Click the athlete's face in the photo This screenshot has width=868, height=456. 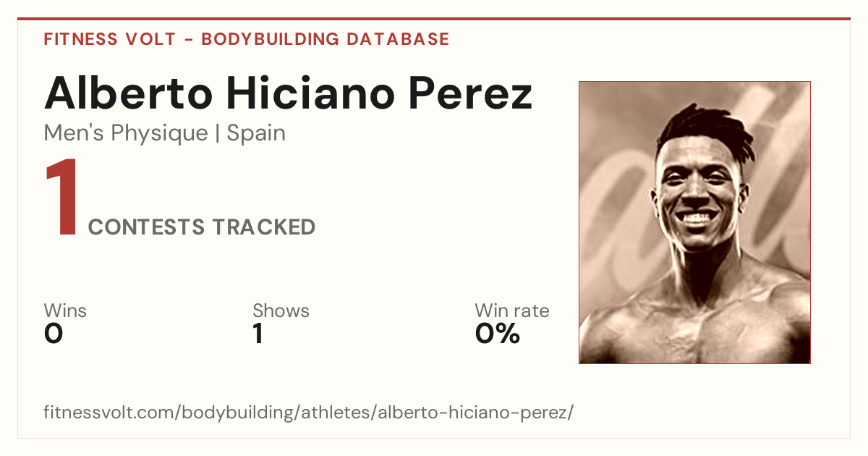[696, 188]
